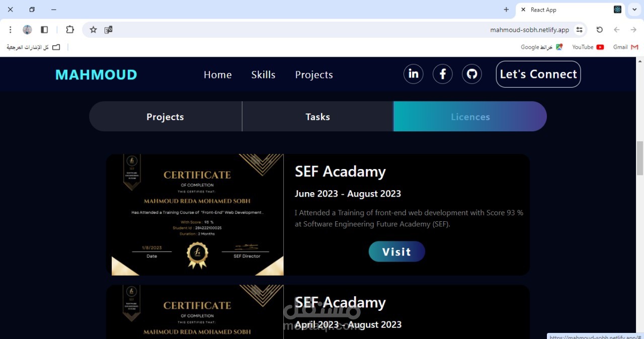644x339 pixels.
Task: Select the Licences tab
Action: (470, 117)
